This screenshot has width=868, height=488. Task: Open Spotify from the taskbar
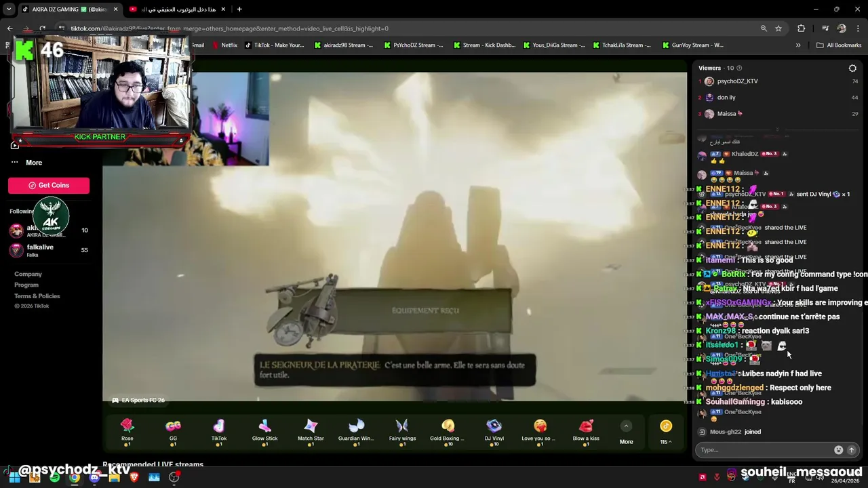(x=54, y=477)
